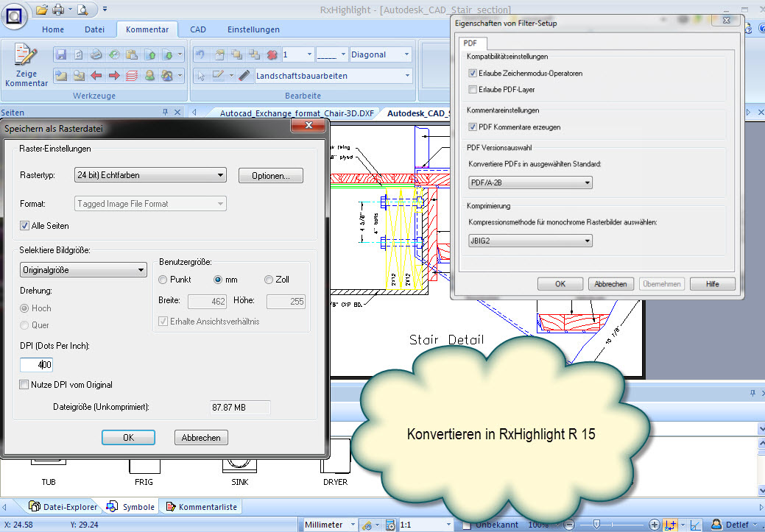Open the JBIG2 compression dropdown
The image size is (765, 532).
pos(530,240)
